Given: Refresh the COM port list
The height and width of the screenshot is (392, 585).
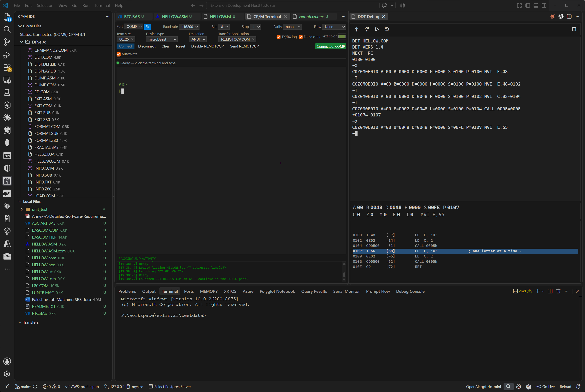Looking at the screenshot, I should pos(148,26).
